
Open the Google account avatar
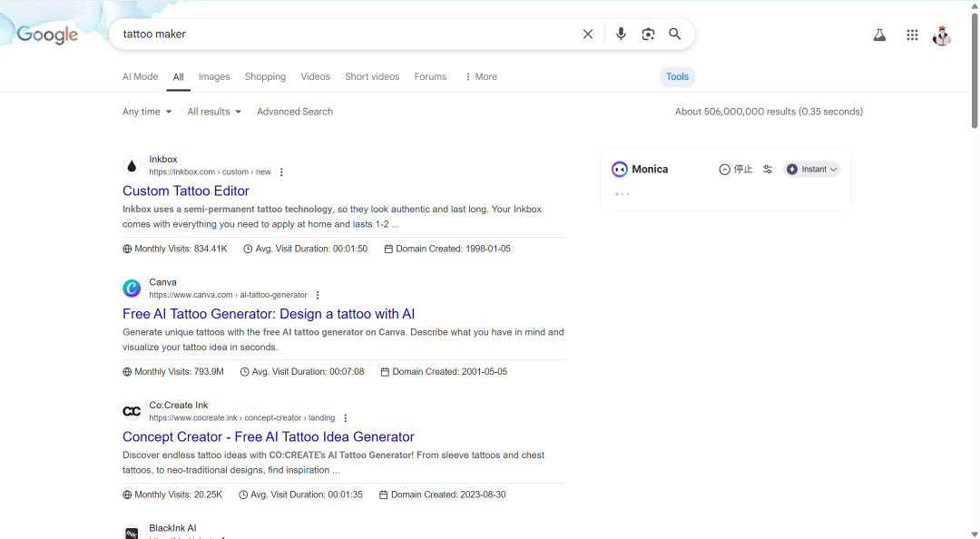pyautogui.click(x=942, y=35)
